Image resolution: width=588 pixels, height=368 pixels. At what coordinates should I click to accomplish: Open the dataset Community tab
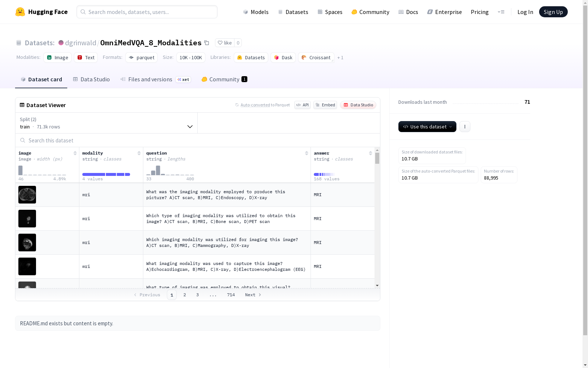(x=224, y=79)
